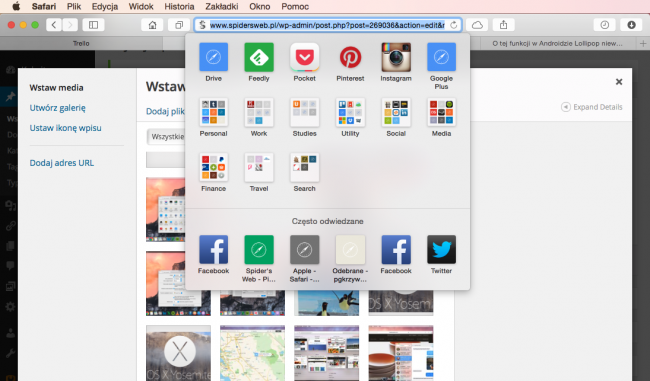Click Safari back navigation arrow
The height and width of the screenshot is (381, 650).
pos(54,25)
